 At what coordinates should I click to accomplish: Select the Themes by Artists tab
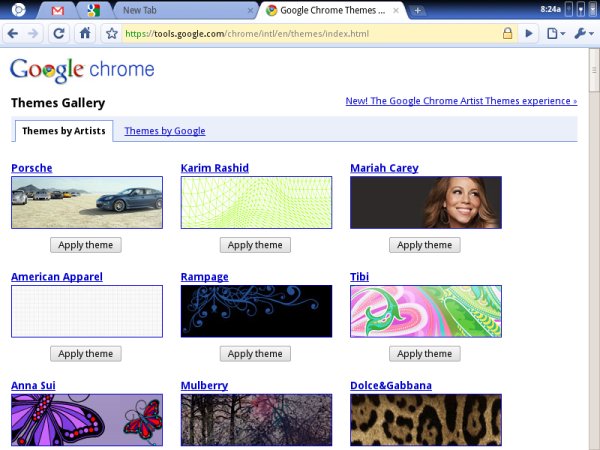64,131
